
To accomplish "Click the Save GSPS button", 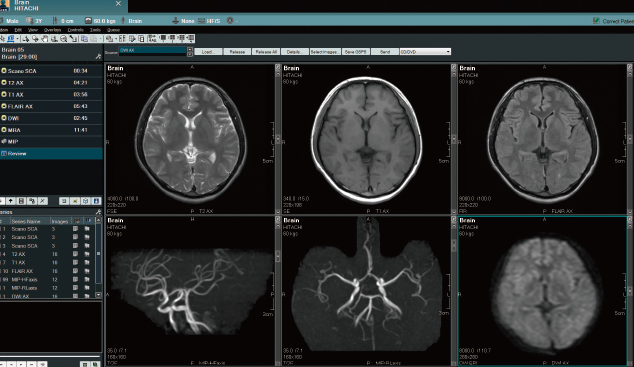I will 356,52.
